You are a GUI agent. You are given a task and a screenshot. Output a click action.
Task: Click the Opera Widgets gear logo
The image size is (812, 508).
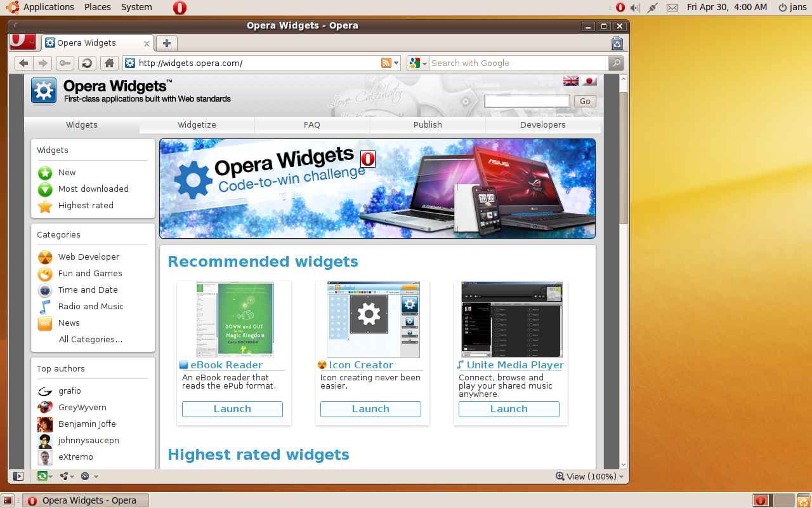click(x=44, y=91)
